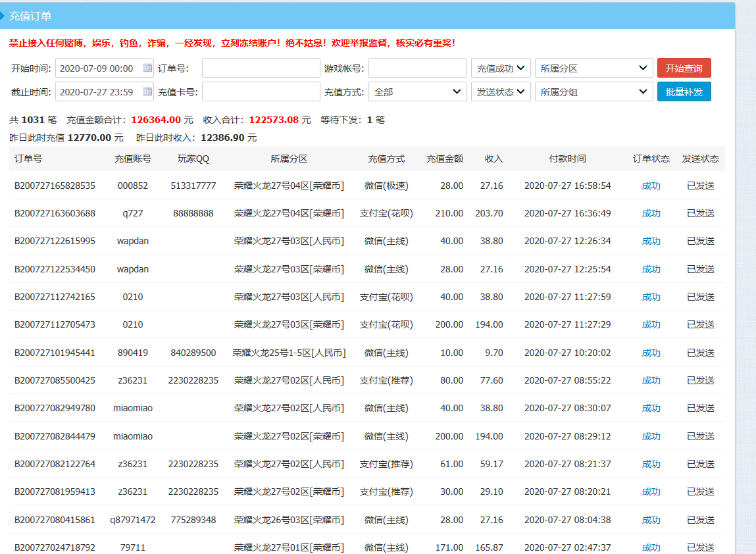The image size is (756, 554).
Task: Click the 充值订单 panel title
Action: 30,16
